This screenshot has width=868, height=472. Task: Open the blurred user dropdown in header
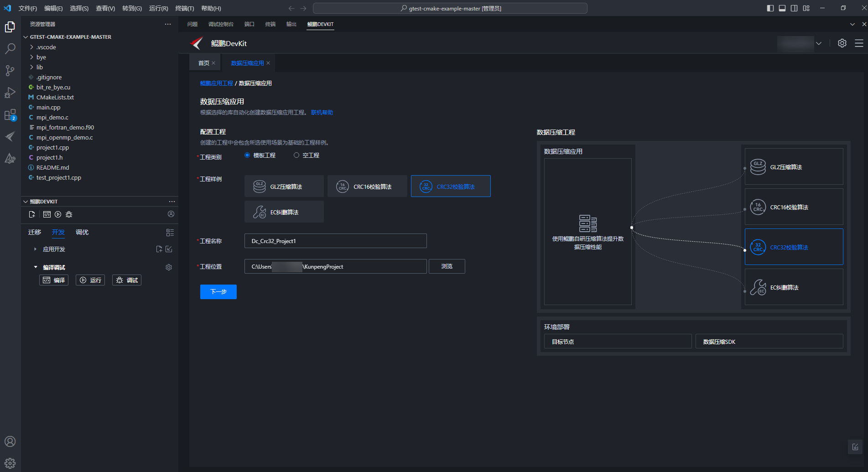(800, 43)
